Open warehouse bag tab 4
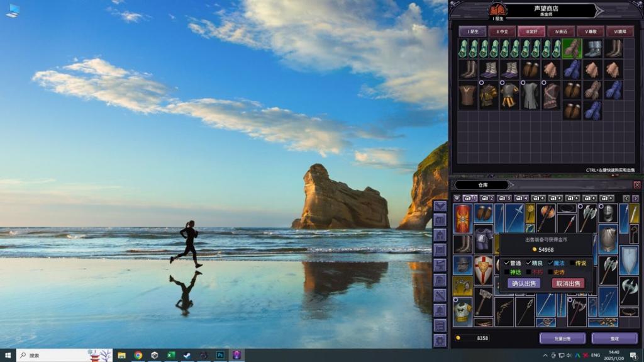This screenshot has width=644, height=362. pyautogui.click(x=521, y=198)
